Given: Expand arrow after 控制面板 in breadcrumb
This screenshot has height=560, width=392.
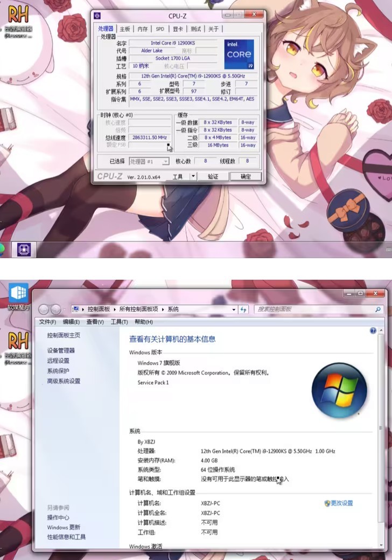Looking at the screenshot, I should point(115,309).
